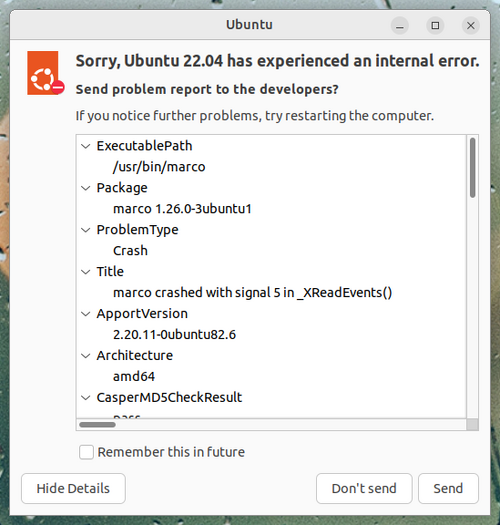This screenshot has width=500, height=525.
Task: Minimize the Ubuntu error dialog
Action: click(x=400, y=25)
